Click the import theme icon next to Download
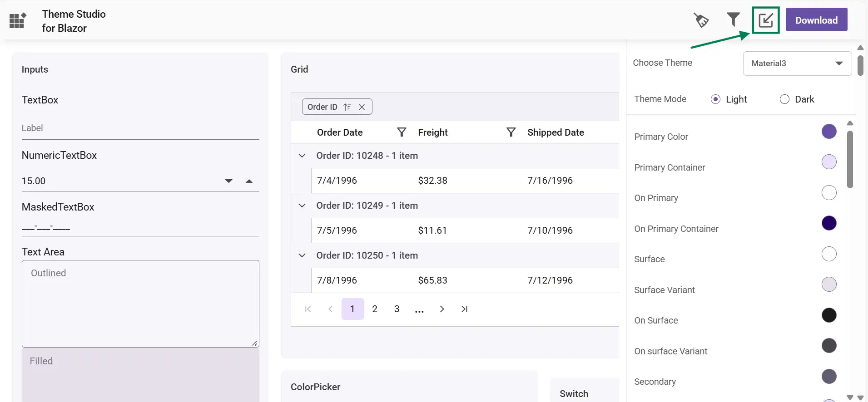868x402 pixels. 765,20
